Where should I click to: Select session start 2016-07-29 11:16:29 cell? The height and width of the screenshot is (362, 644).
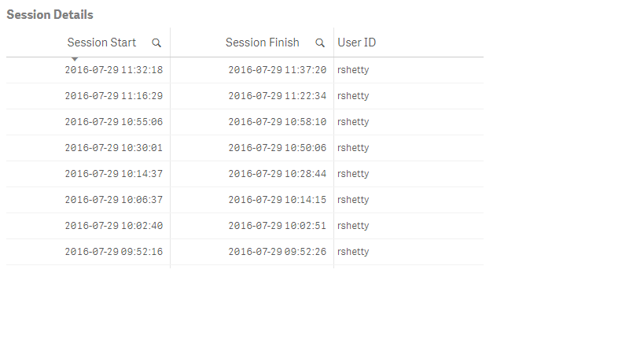pyautogui.click(x=113, y=96)
